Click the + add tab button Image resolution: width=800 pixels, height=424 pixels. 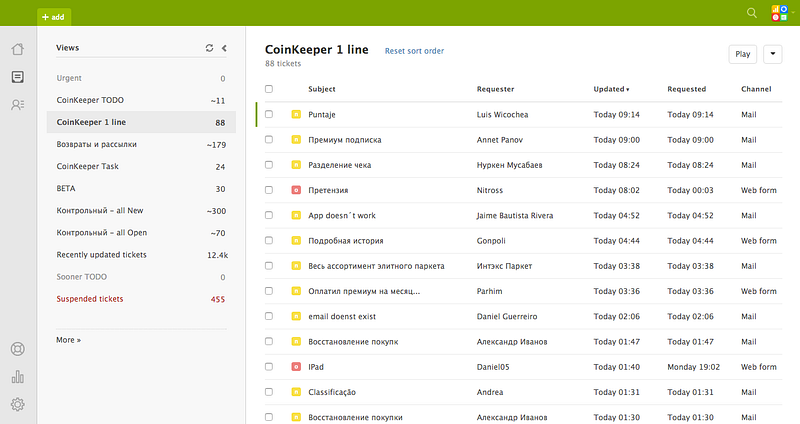click(54, 17)
